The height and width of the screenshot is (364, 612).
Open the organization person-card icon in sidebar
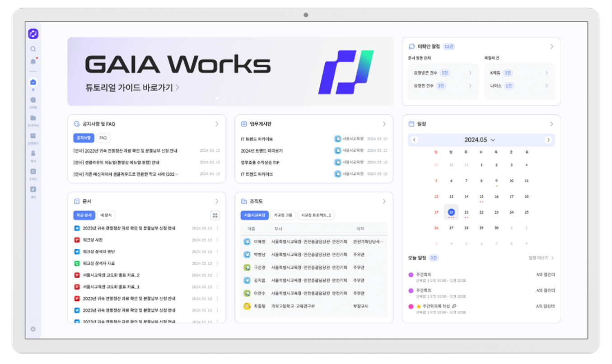(33, 171)
